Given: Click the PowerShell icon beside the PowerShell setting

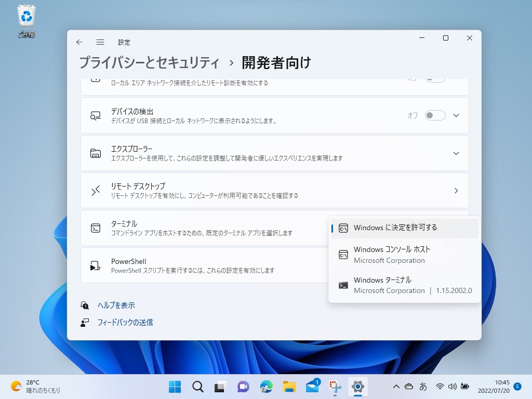Looking at the screenshot, I should [96, 265].
